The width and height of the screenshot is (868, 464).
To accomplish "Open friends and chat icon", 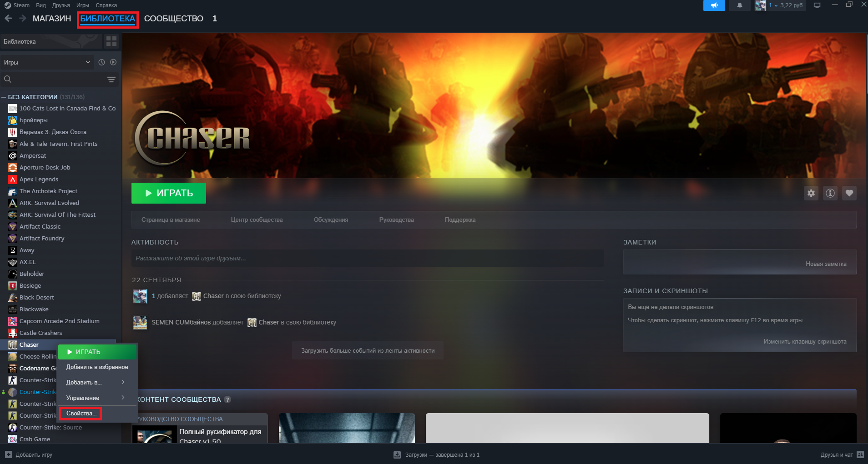I will click(860, 454).
